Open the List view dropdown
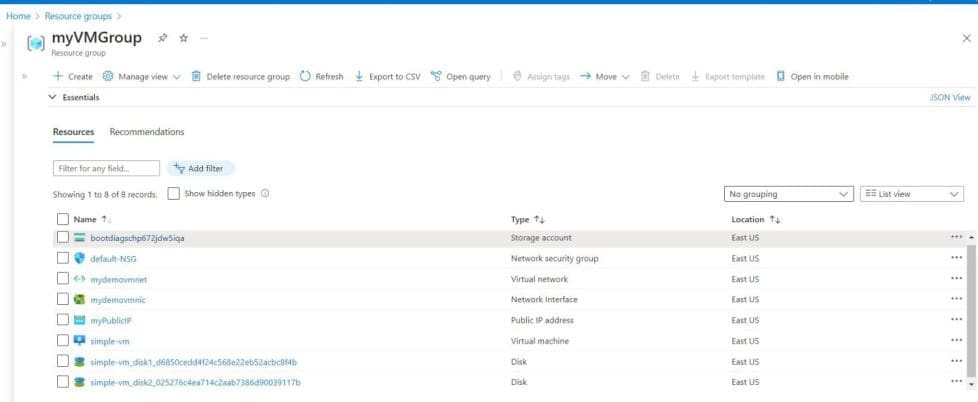 point(912,194)
